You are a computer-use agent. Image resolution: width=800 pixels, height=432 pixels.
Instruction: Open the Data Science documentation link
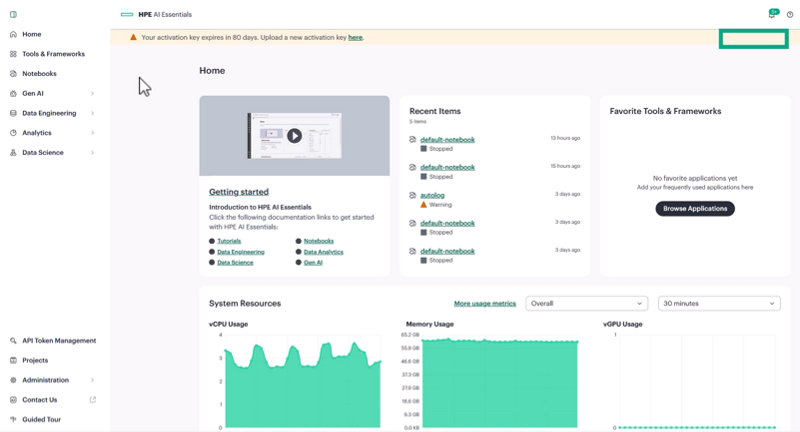[x=235, y=263]
